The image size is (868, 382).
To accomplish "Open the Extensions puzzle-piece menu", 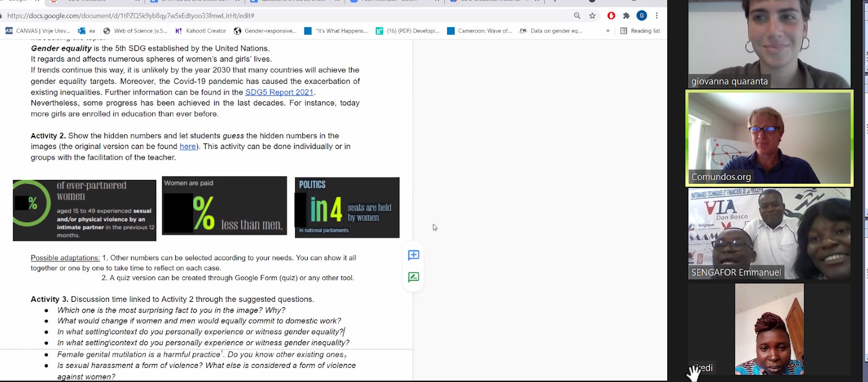I will pyautogui.click(x=626, y=16).
